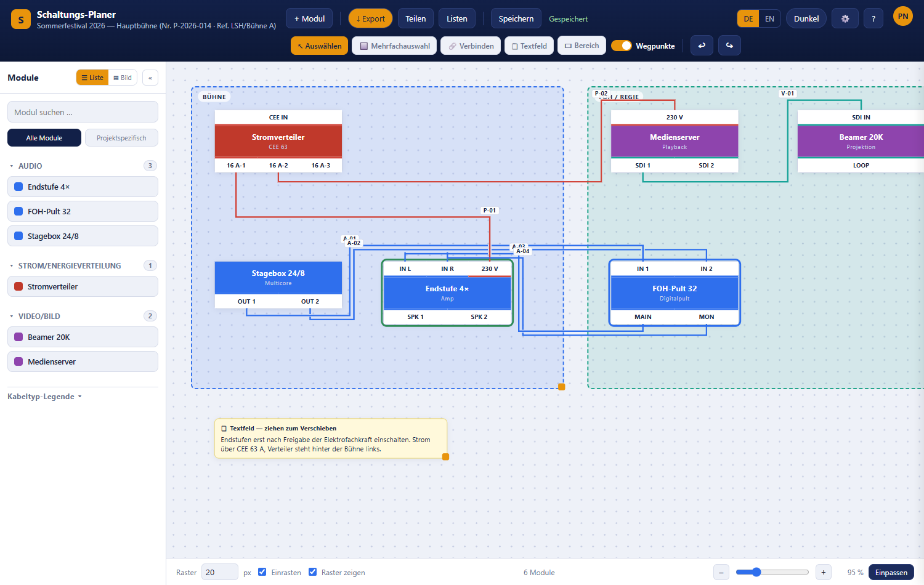Open the Listen menu
The height and width of the screenshot is (585, 924).
[457, 18]
